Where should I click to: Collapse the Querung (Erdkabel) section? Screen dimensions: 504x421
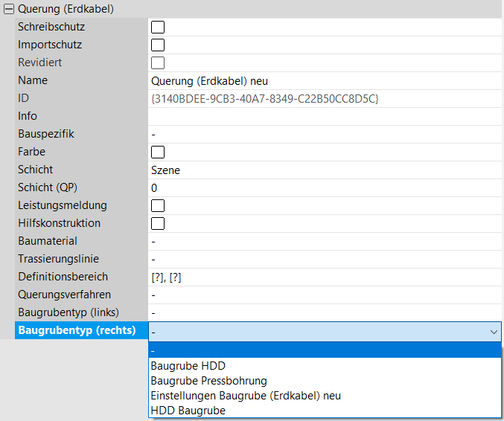click(9, 10)
